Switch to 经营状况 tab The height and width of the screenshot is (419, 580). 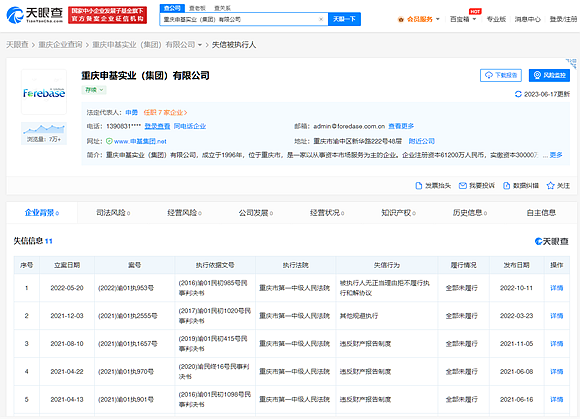327,213
